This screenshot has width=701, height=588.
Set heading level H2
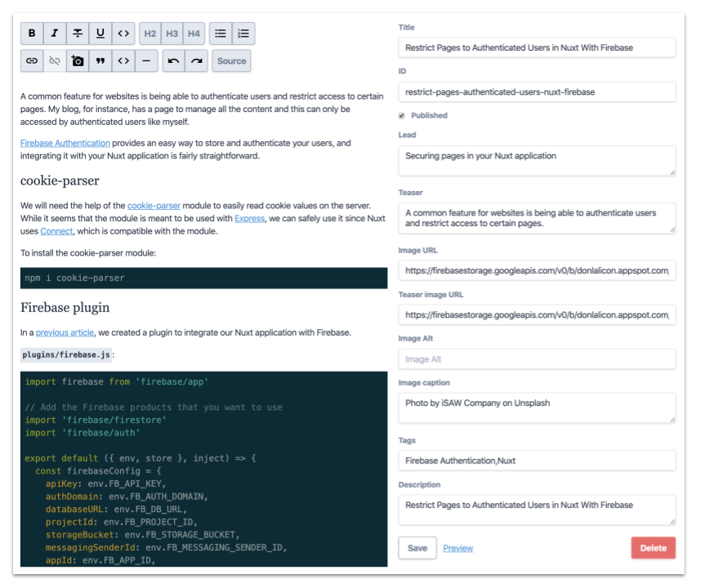pos(150,33)
